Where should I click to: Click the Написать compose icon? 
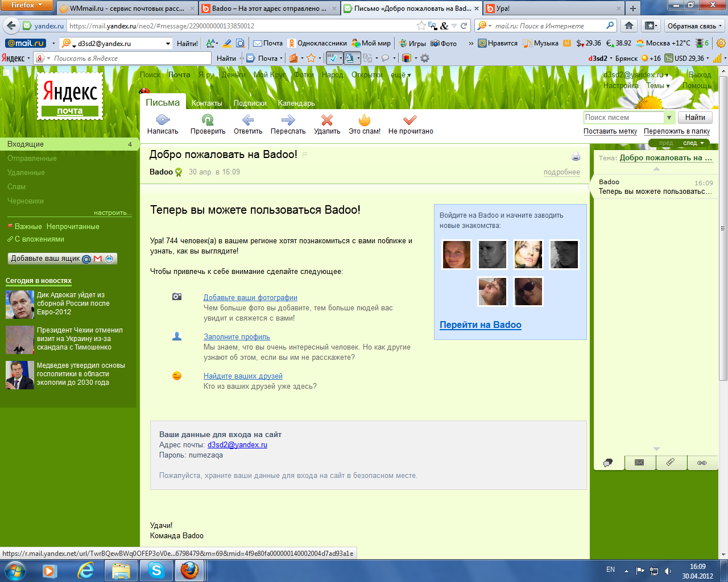coord(163,120)
